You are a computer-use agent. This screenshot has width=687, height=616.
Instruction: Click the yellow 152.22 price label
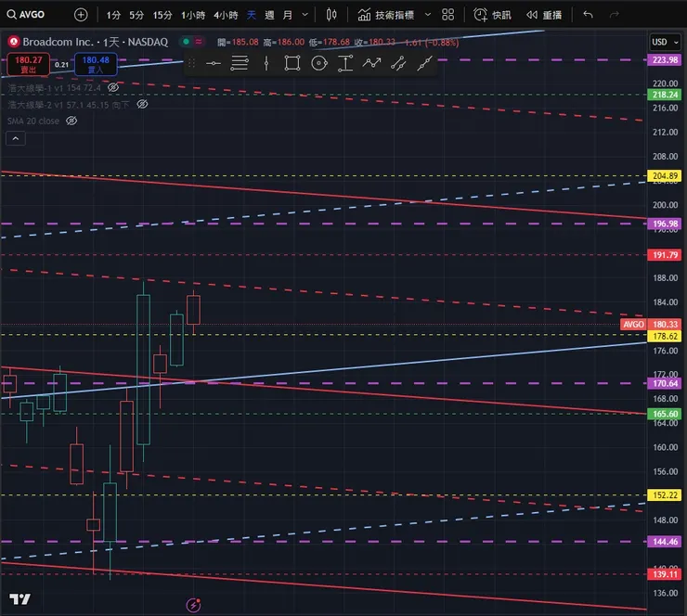pos(665,495)
